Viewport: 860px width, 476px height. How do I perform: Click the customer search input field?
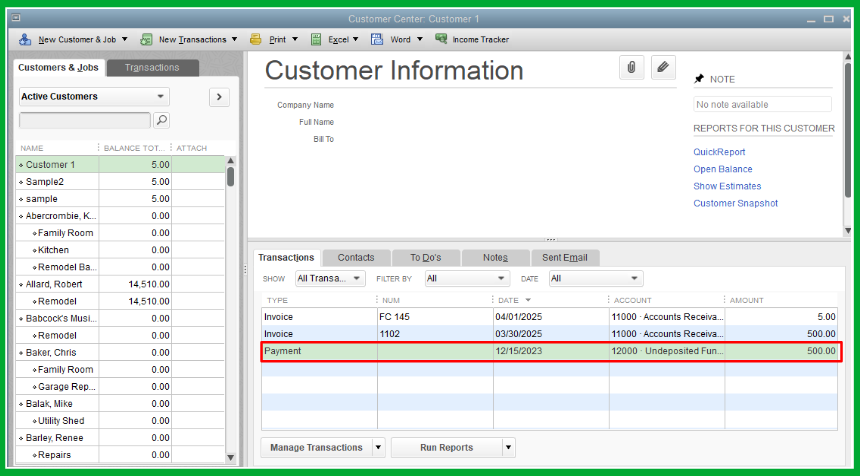(85, 120)
